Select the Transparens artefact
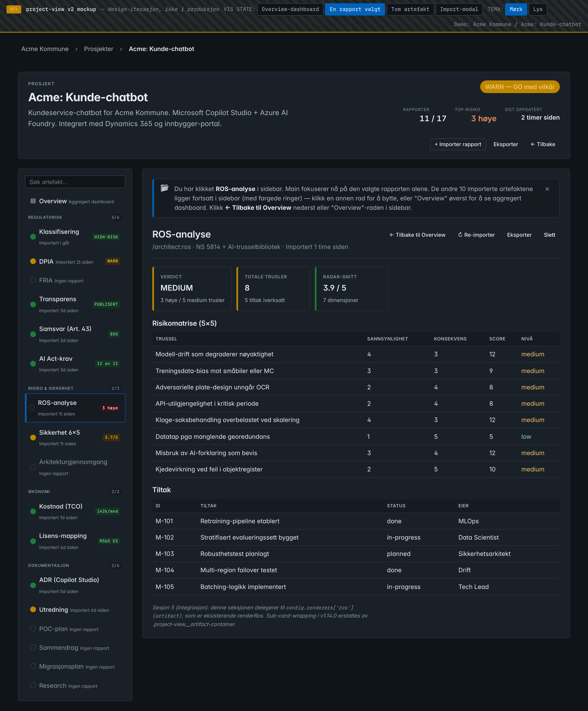This screenshot has width=588, height=711. coord(75,304)
